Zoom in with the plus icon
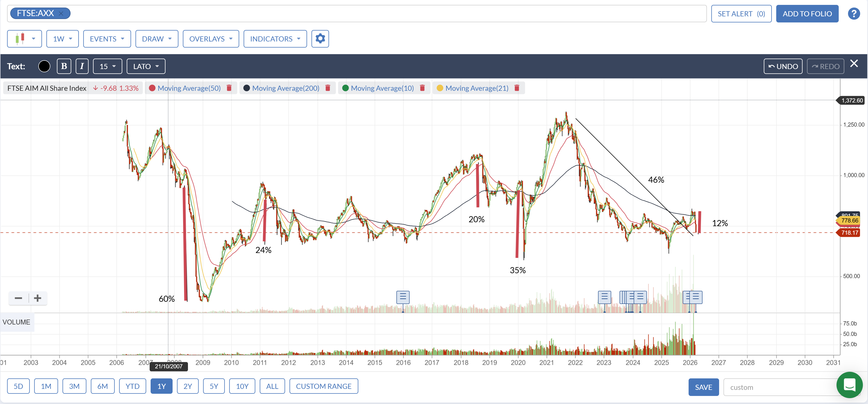Screen dimensions: 868x404 pos(38,298)
